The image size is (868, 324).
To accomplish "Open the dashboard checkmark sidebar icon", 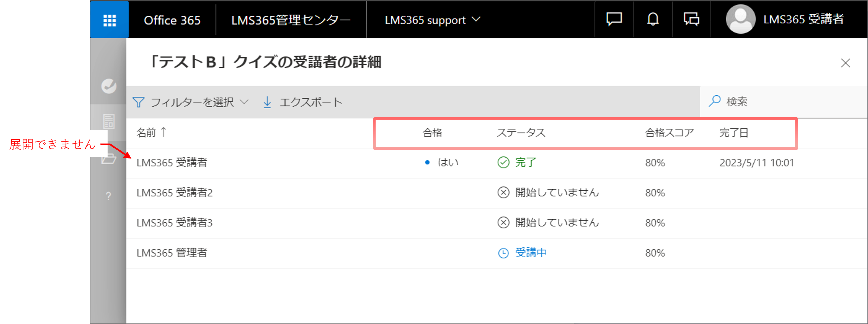I will 109,86.
